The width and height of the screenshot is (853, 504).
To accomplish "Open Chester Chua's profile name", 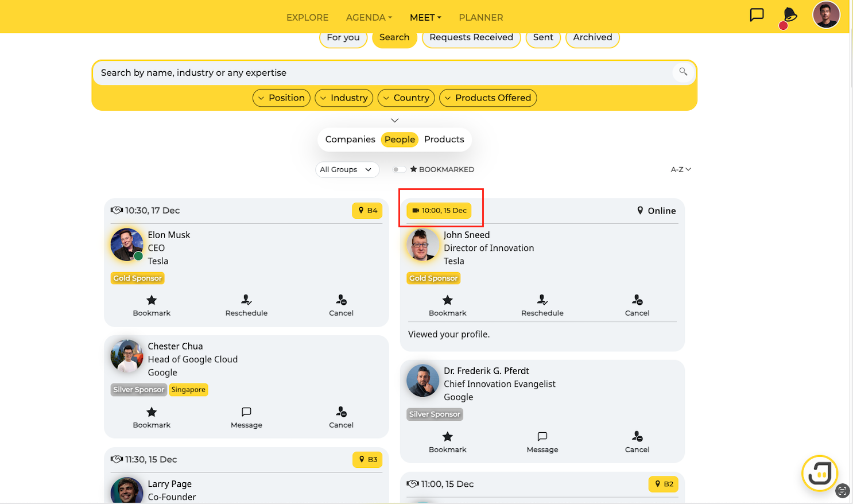I will [x=175, y=346].
